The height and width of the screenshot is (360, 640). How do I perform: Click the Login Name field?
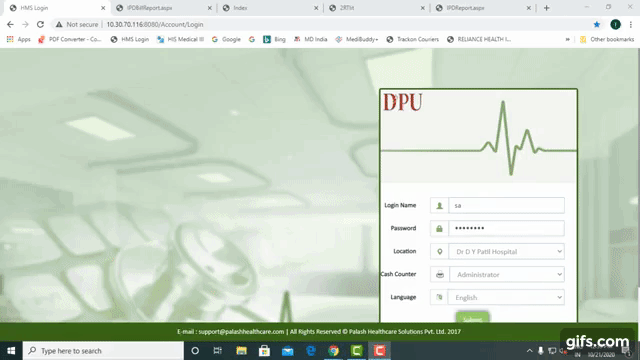coord(507,205)
